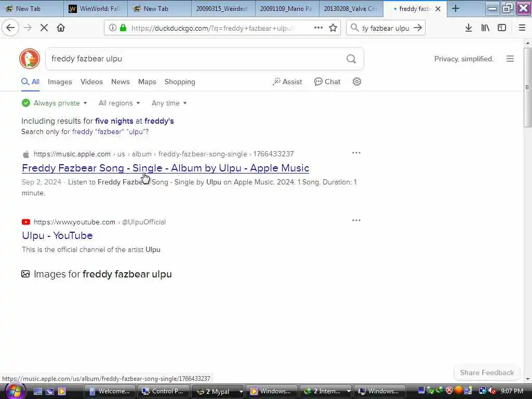The image size is (532, 399).
Task: Expand the 2 Intern... taskbar group arrow
Action: pos(349,392)
